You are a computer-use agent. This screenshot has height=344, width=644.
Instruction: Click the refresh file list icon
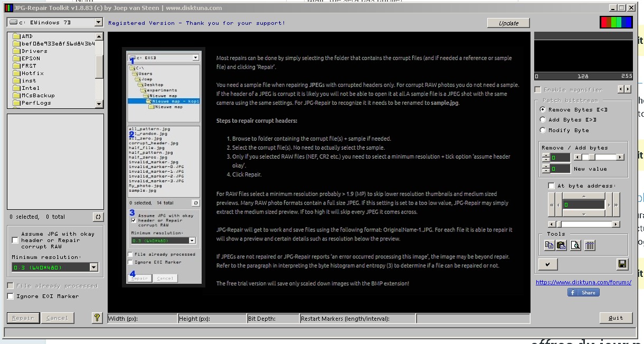tap(98, 217)
